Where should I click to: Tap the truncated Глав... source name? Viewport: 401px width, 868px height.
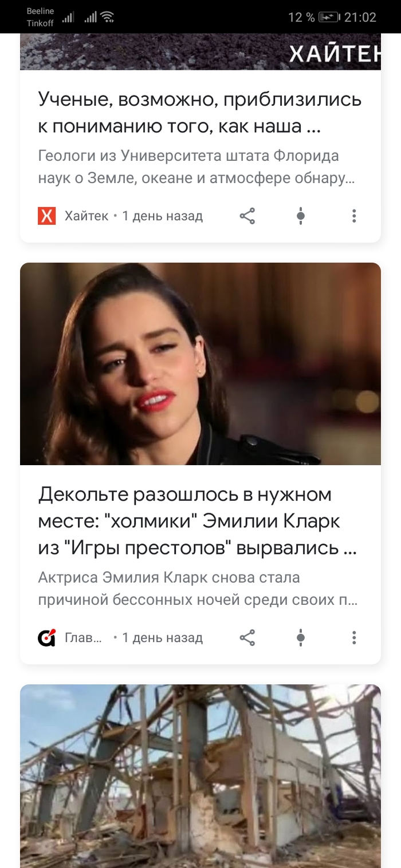pos(84,637)
